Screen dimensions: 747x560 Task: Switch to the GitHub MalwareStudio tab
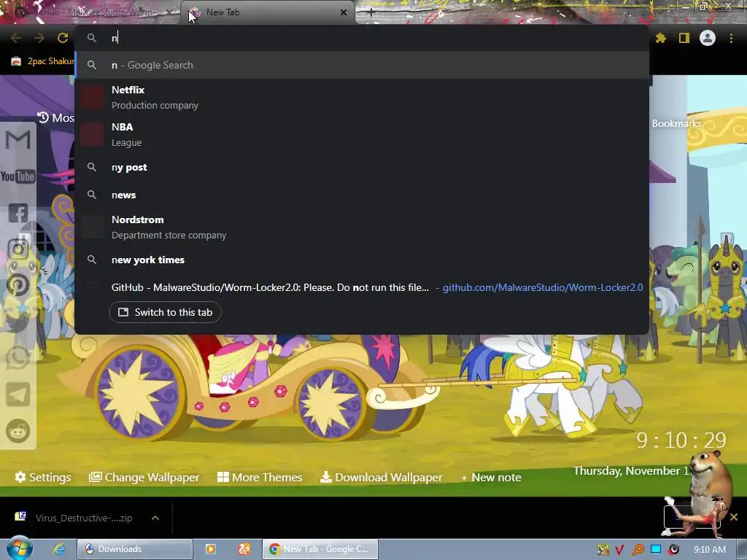tap(93, 12)
